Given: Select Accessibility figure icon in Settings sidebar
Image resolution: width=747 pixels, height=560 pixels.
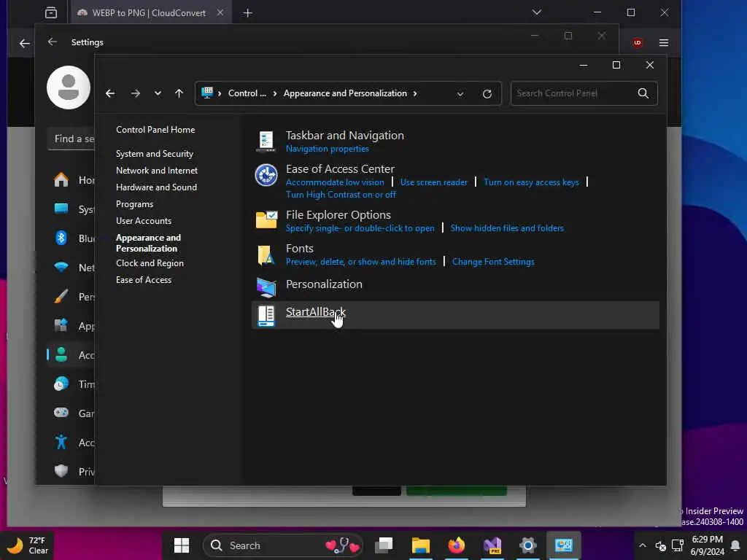Looking at the screenshot, I should pyautogui.click(x=61, y=442).
